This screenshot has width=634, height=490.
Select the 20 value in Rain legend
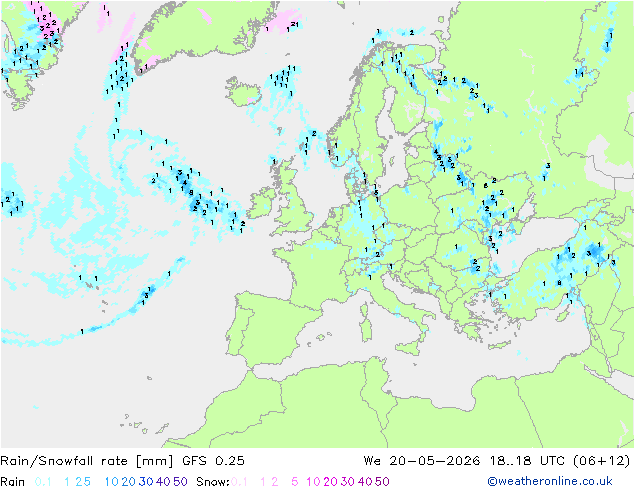pos(128,482)
